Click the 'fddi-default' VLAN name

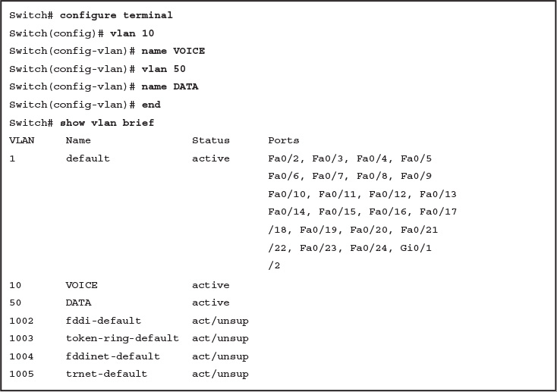[103, 321]
